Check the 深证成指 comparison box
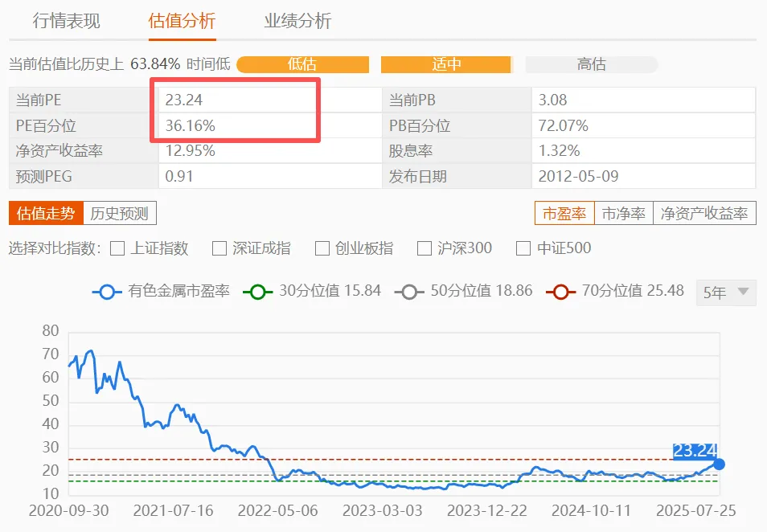767x532 pixels. tap(219, 248)
